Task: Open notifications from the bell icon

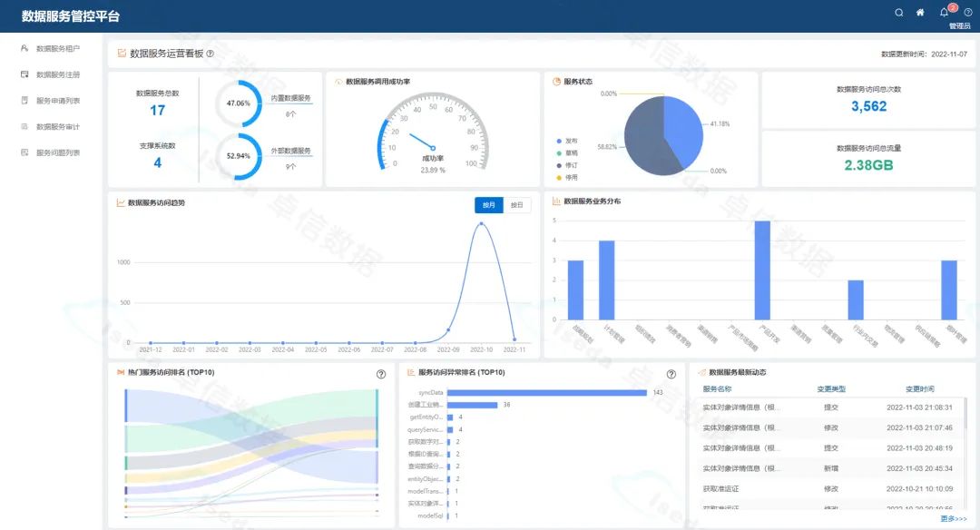Action: 944,13
